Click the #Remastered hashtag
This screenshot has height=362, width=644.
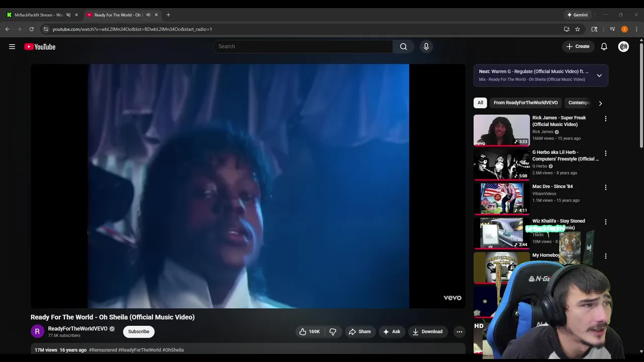click(x=103, y=350)
